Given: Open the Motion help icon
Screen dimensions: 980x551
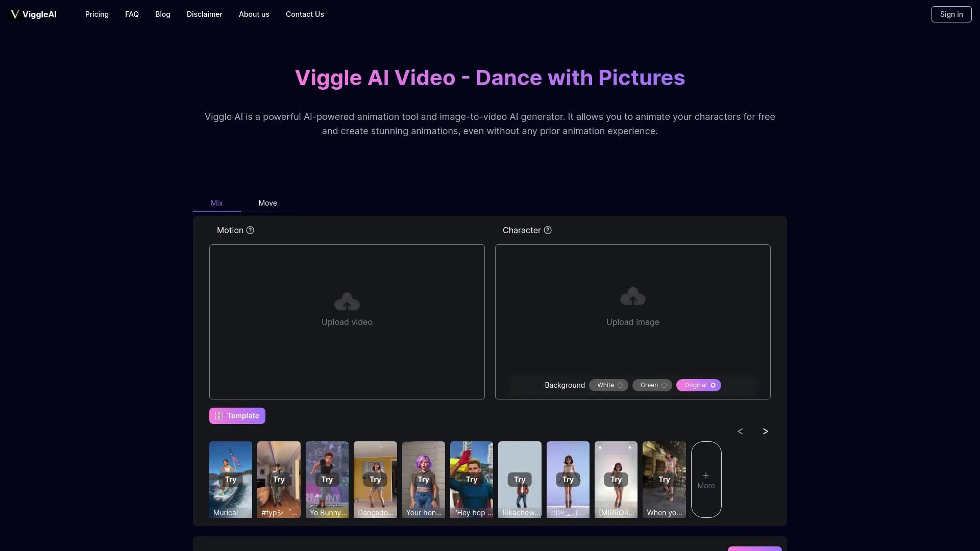Looking at the screenshot, I should (250, 230).
